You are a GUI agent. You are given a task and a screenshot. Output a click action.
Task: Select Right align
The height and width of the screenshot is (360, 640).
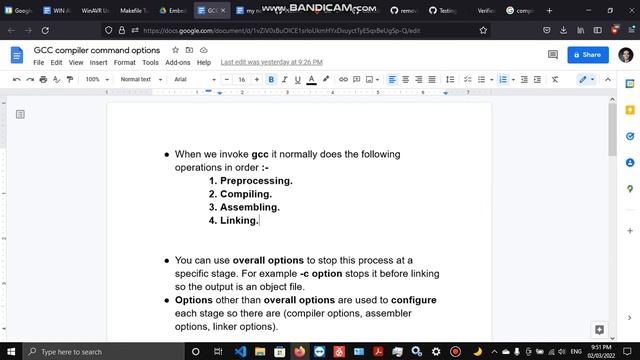(418, 80)
